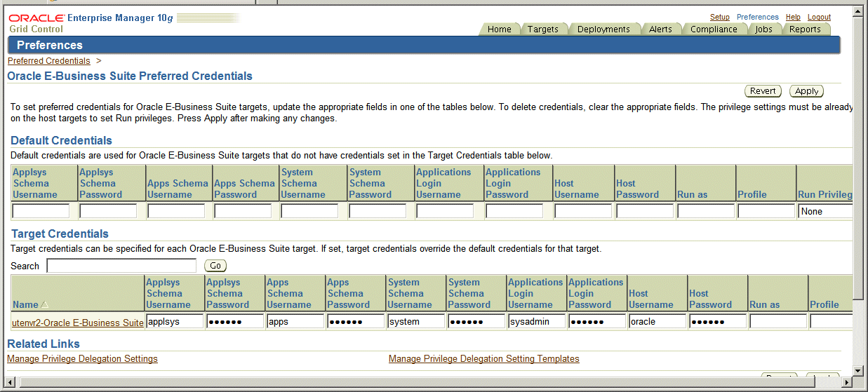Open Manage Privilege Delegation Settings link

[82, 359]
